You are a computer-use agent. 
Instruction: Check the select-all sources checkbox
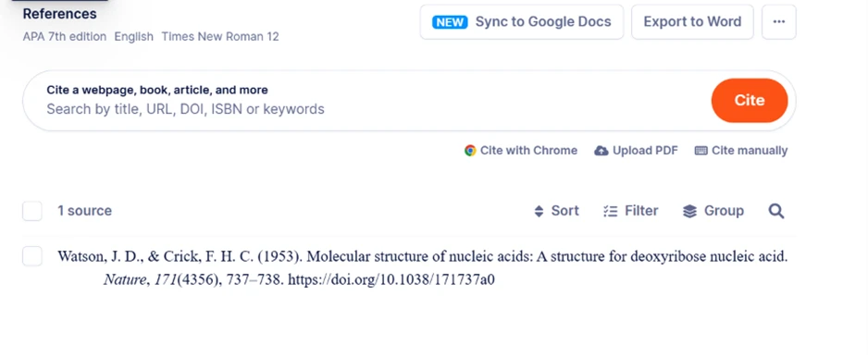32,211
